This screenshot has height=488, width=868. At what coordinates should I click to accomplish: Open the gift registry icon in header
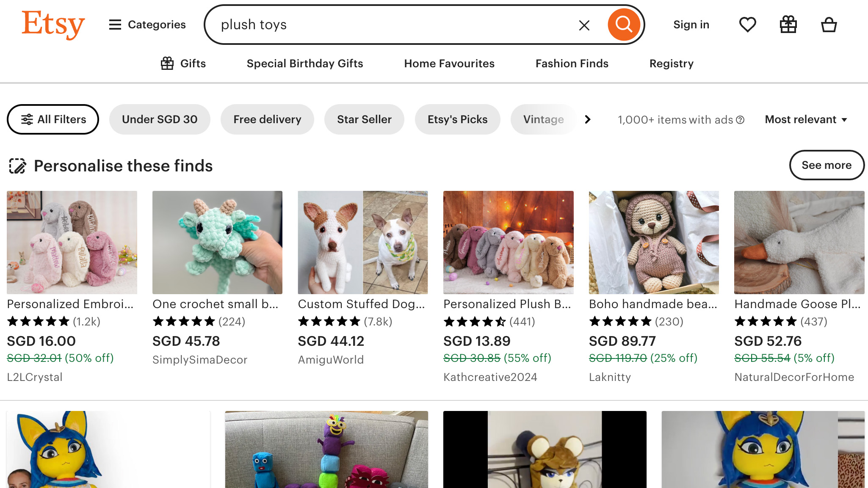[x=788, y=25]
